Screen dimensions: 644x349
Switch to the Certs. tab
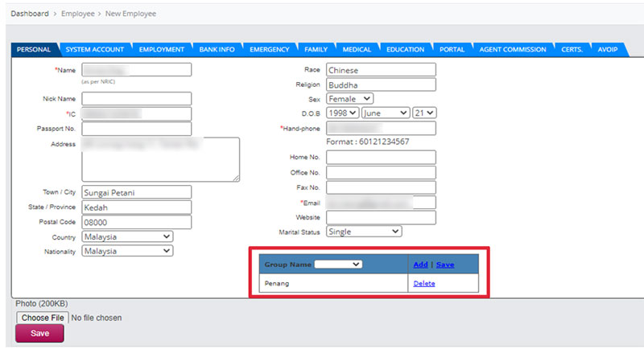pyautogui.click(x=572, y=50)
